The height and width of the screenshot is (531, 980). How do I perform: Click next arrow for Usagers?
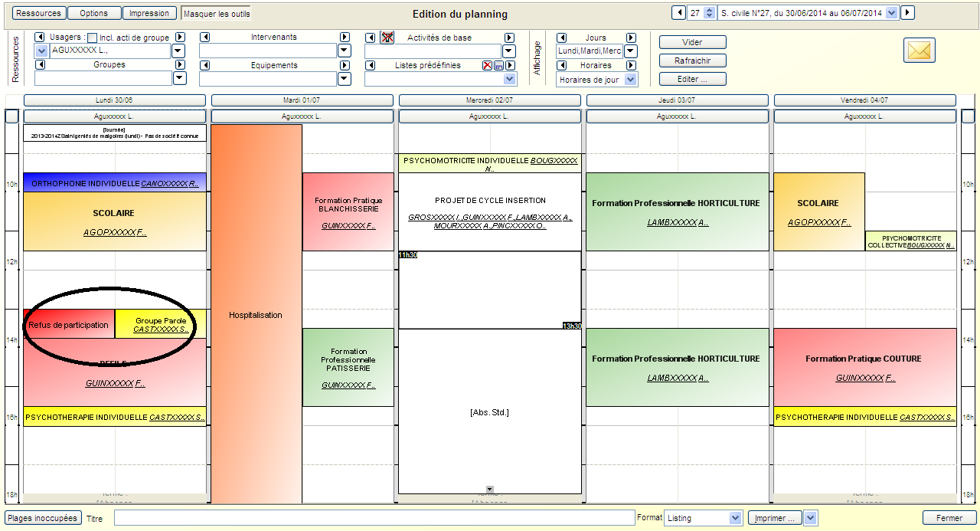(180, 38)
